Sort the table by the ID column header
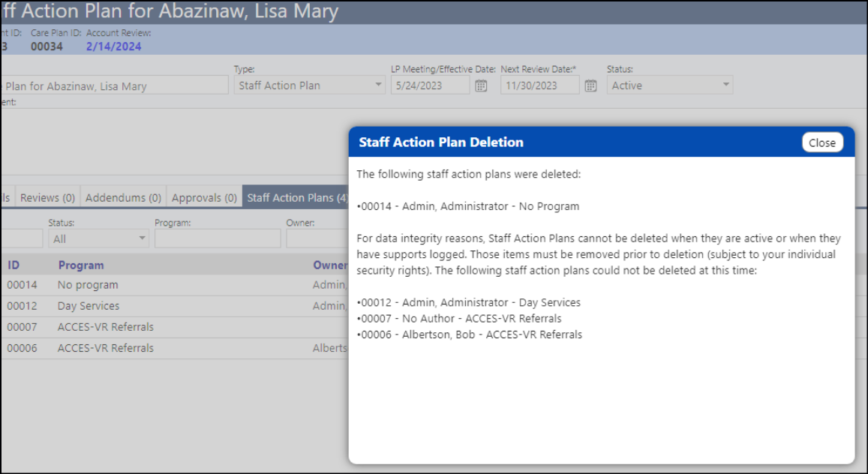This screenshot has width=868, height=474. point(14,265)
